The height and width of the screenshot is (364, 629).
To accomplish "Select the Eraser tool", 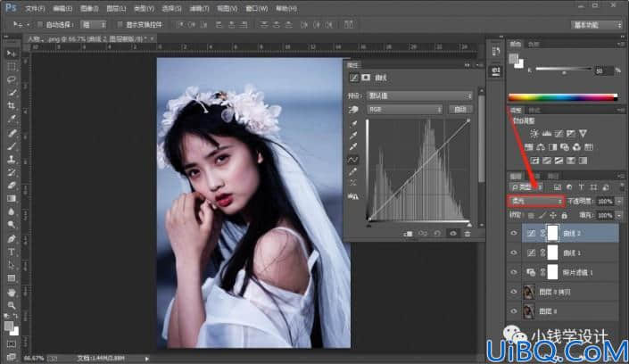I will pyautogui.click(x=12, y=186).
